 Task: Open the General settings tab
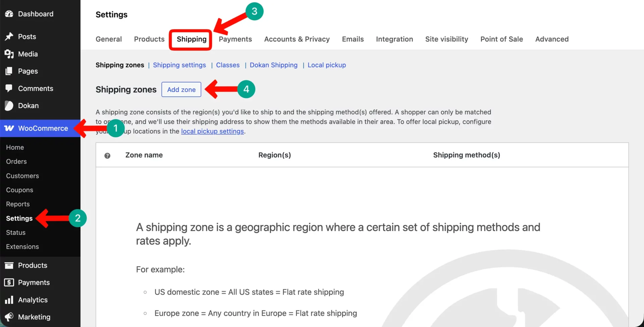(x=109, y=39)
